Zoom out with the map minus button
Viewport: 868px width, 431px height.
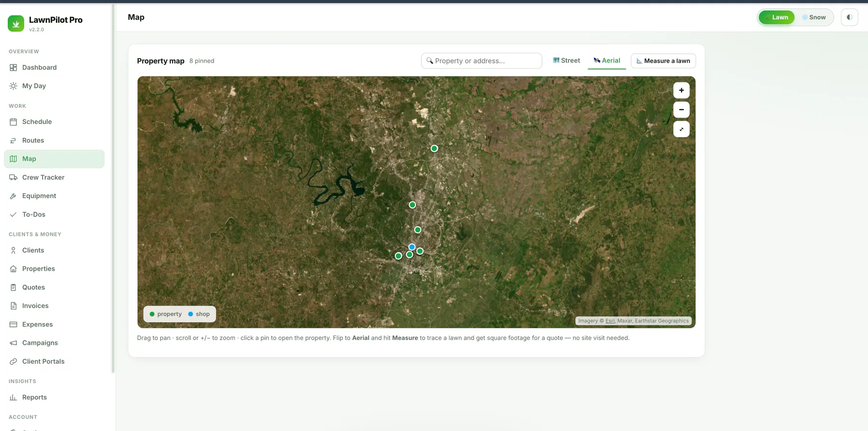681,109
